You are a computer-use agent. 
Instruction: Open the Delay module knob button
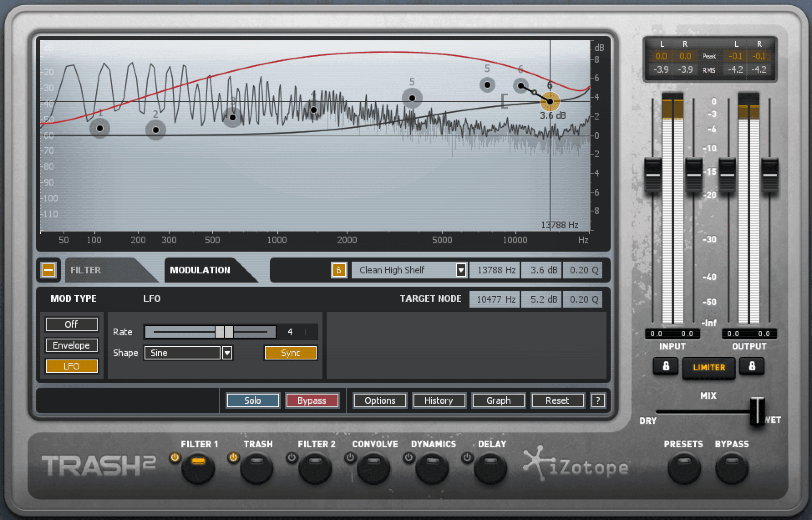click(x=491, y=469)
